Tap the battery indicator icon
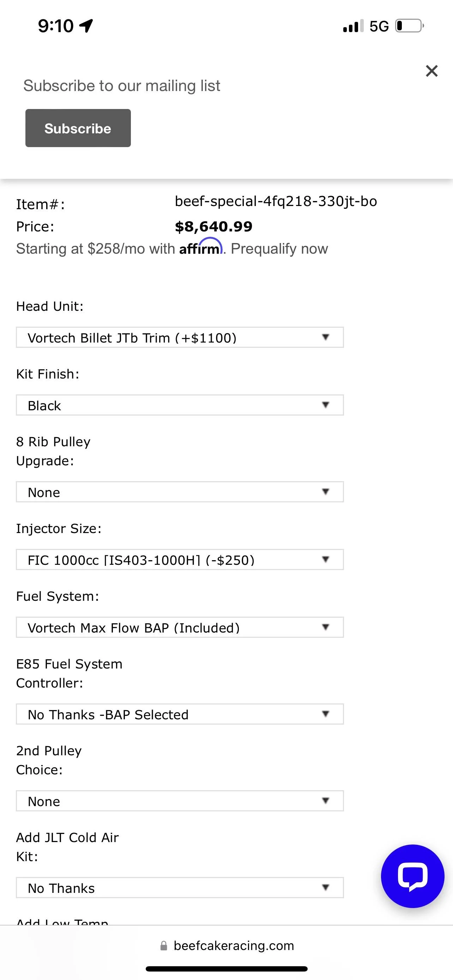 coord(410,26)
